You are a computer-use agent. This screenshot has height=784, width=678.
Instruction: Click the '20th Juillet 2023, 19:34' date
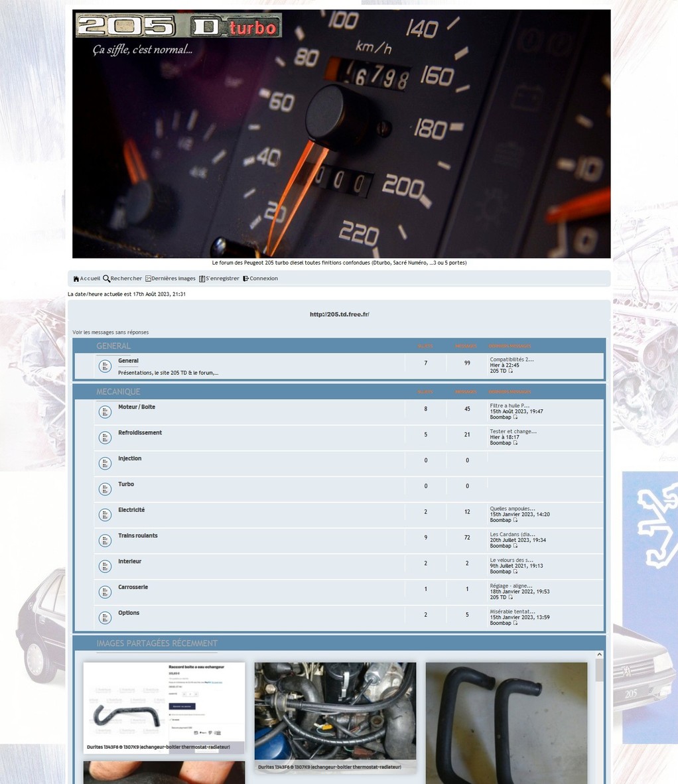coord(518,540)
